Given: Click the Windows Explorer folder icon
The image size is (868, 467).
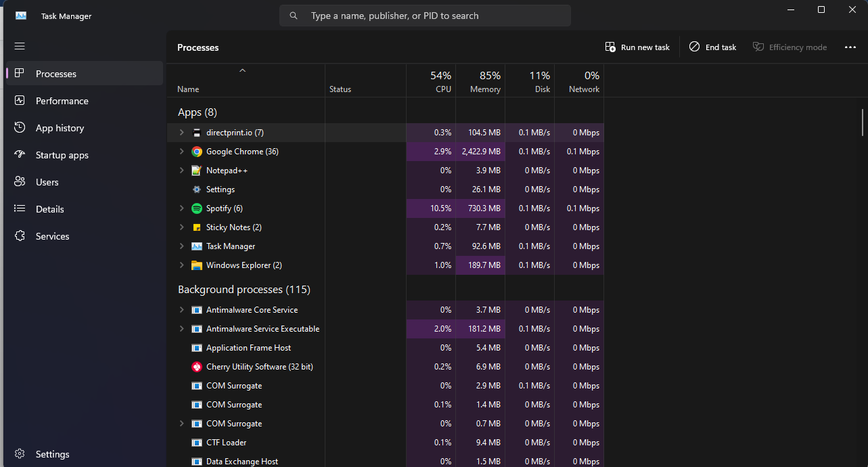Looking at the screenshot, I should tap(197, 265).
